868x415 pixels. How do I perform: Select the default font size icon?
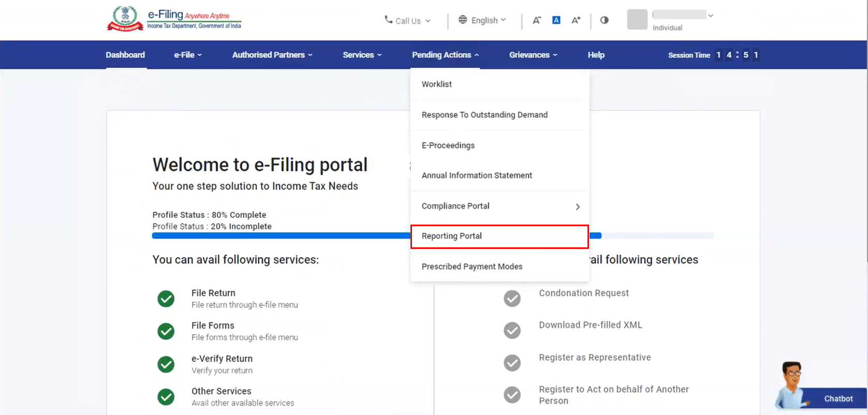click(x=556, y=20)
